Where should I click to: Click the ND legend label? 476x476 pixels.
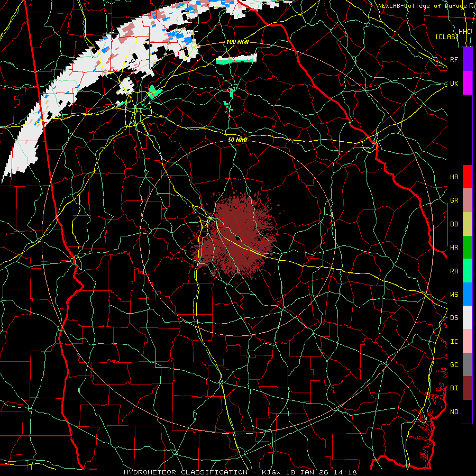454,412
